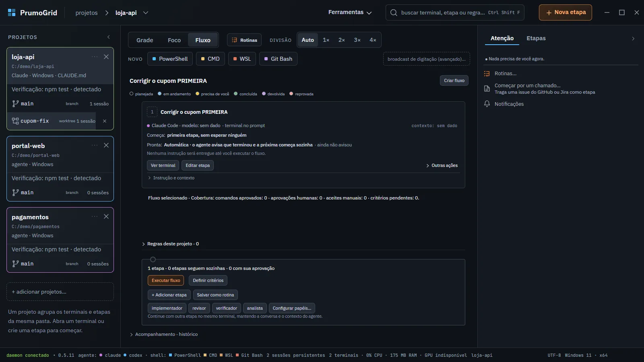Close the loja-api project card

click(x=106, y=57)
